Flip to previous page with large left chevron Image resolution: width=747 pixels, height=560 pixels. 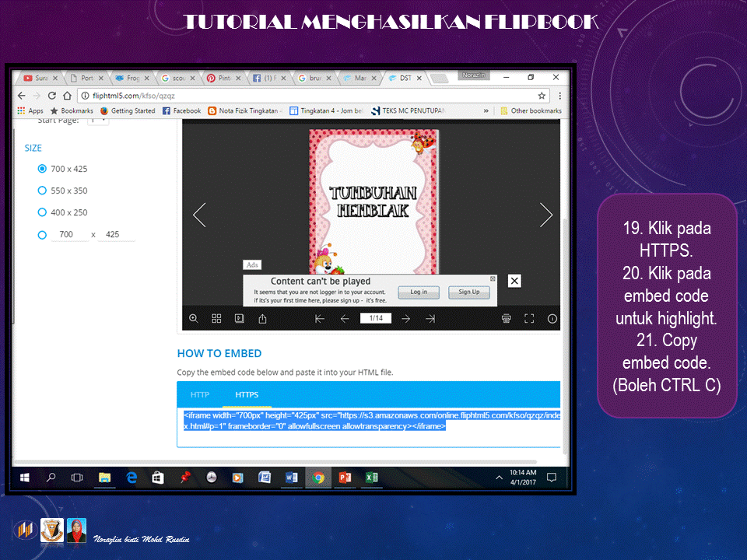200,215
